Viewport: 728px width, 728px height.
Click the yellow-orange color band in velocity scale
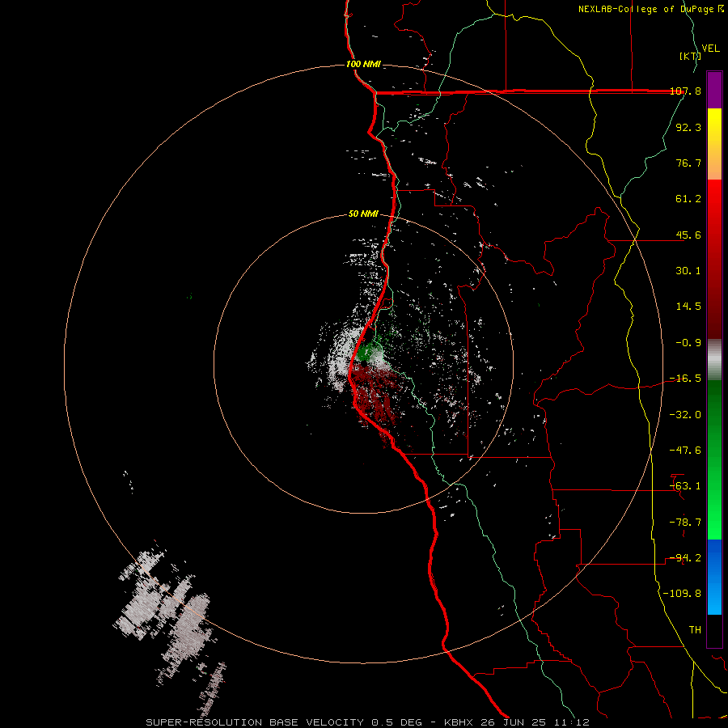[714, 144]
